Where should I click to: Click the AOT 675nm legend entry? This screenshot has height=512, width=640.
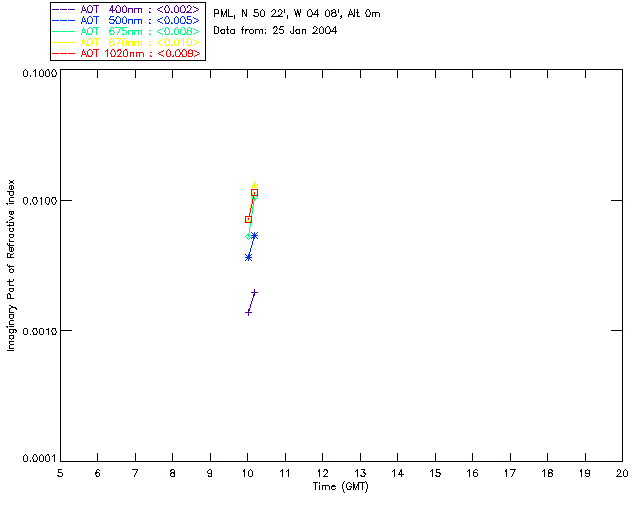pyautogui.click(x=127, y=31)
